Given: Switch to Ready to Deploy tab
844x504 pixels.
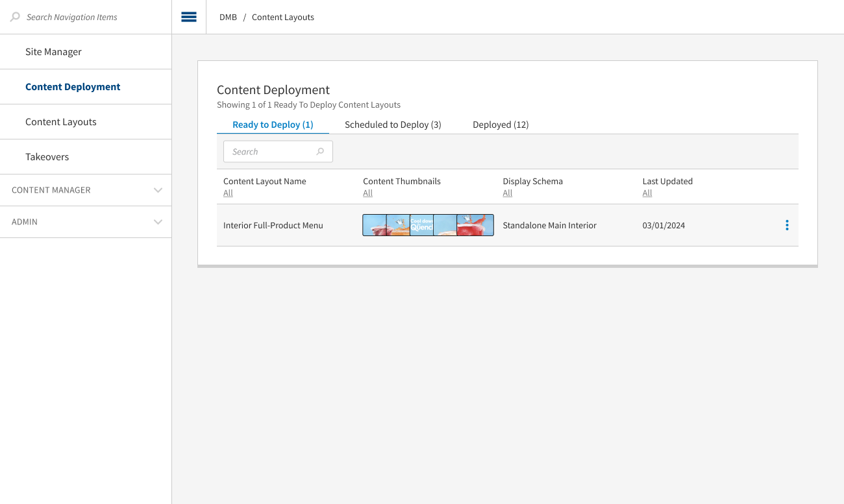Looking at the screenshot, I should coord(273,125).
